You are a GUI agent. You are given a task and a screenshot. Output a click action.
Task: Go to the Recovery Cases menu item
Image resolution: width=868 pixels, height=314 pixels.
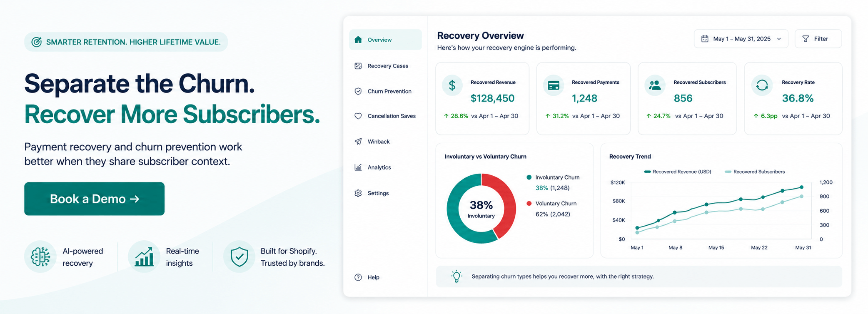tap(385, 66)
